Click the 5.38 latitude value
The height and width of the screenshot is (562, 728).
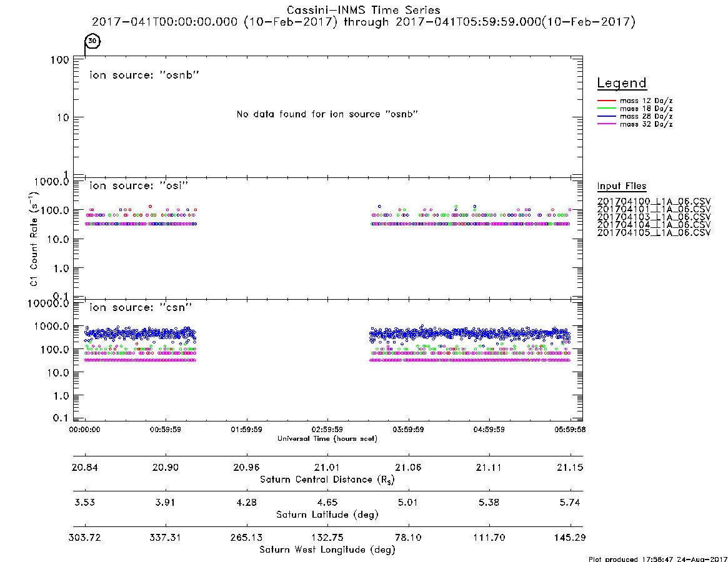489,503
